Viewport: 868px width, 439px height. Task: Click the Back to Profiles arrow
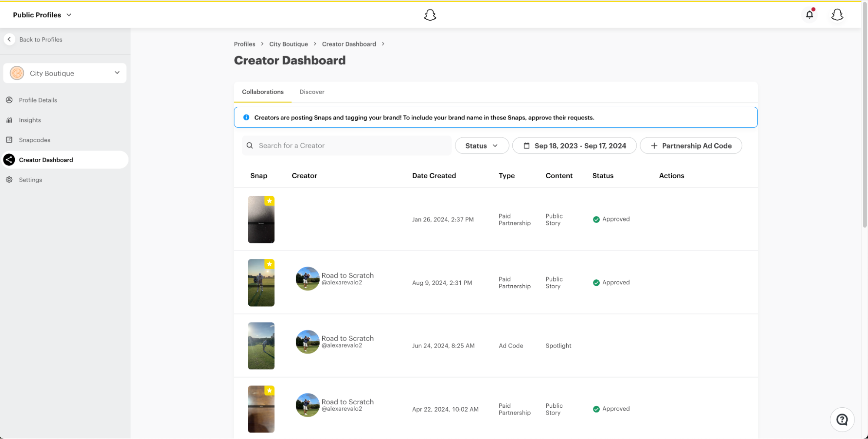(9, 40)
